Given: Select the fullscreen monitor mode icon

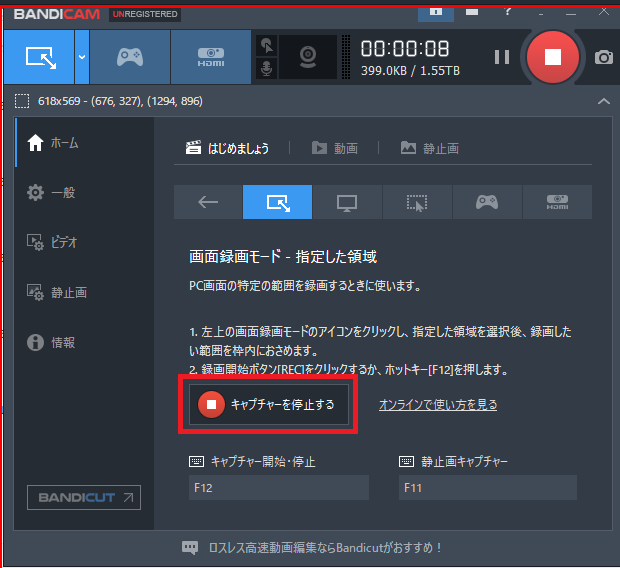Looking at the screenshot, I should (x=347, y=202).
